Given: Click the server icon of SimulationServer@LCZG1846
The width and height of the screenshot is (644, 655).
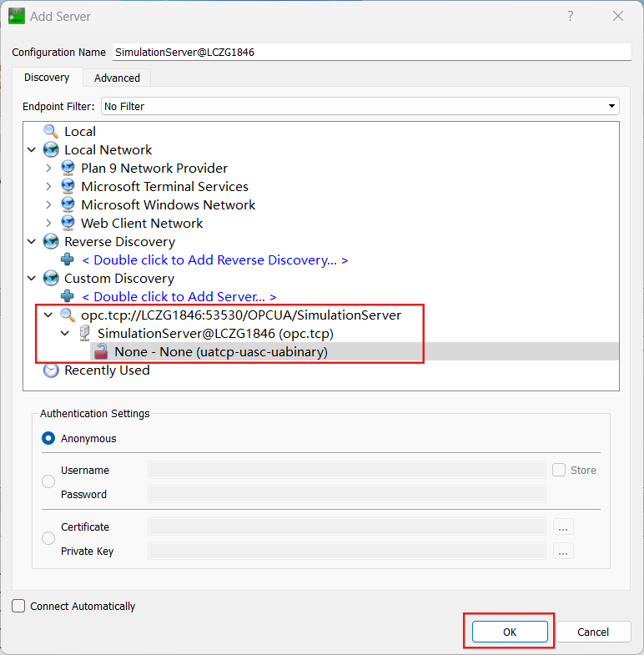Looking at the screenshot, I should (x=85, y=334).
